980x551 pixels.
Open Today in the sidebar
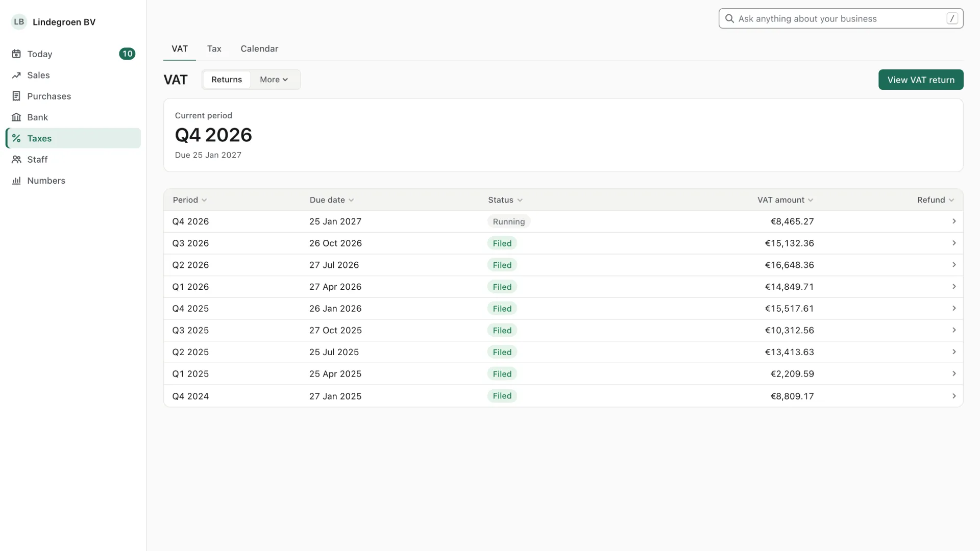tap(73, 54)
